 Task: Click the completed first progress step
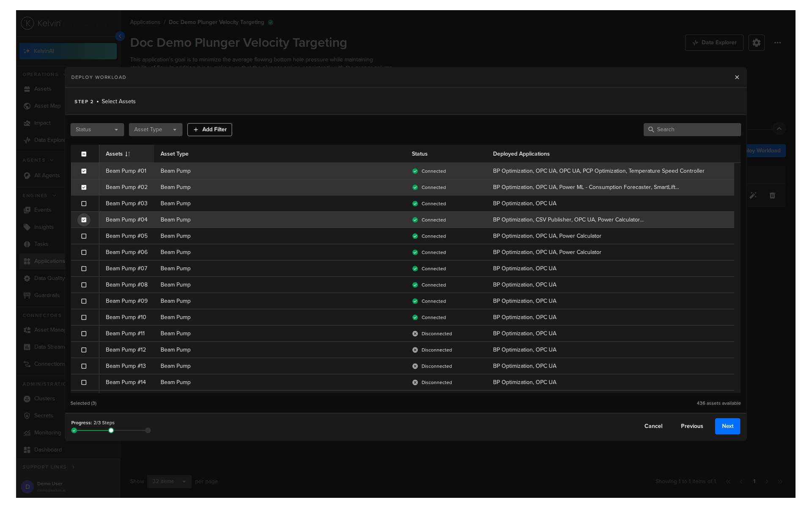coord(74,431)
